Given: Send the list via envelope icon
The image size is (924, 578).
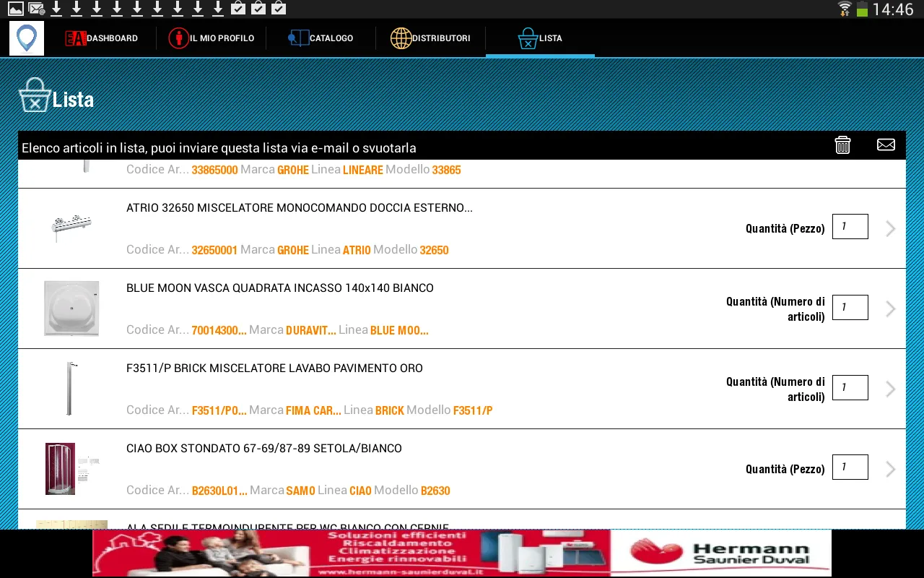Looking at the screenshot, I should click(886, 144).
